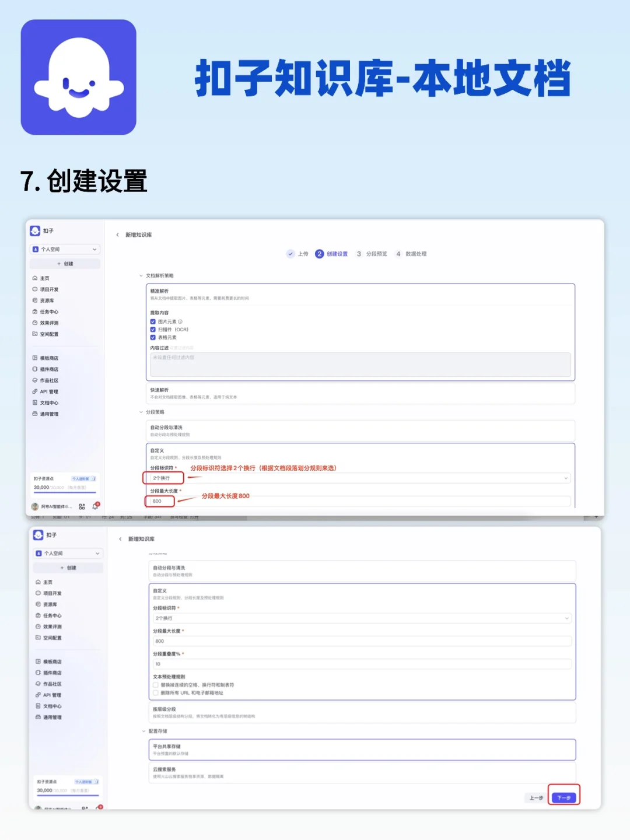Click the 上一步 button

pos(535,798)
